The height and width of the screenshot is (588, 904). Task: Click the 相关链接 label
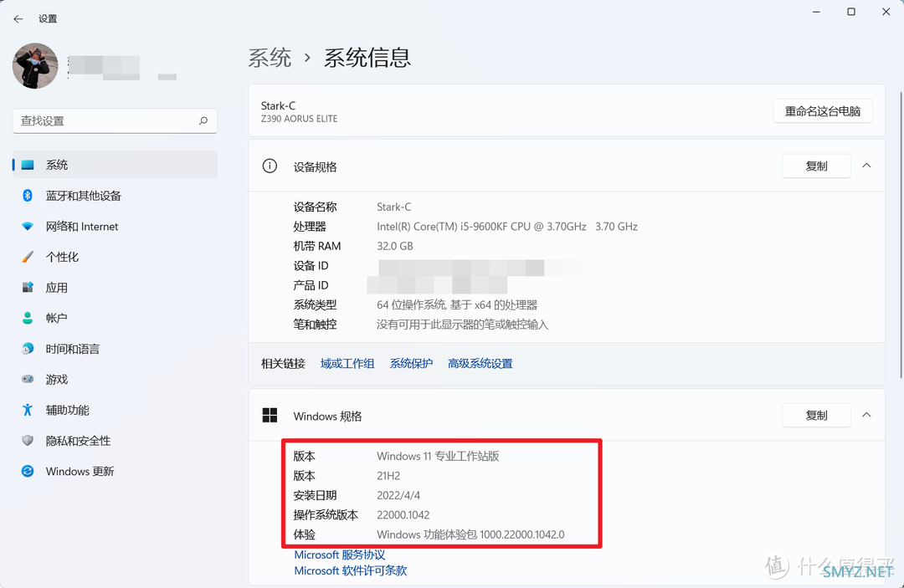(x=283, y=363)
